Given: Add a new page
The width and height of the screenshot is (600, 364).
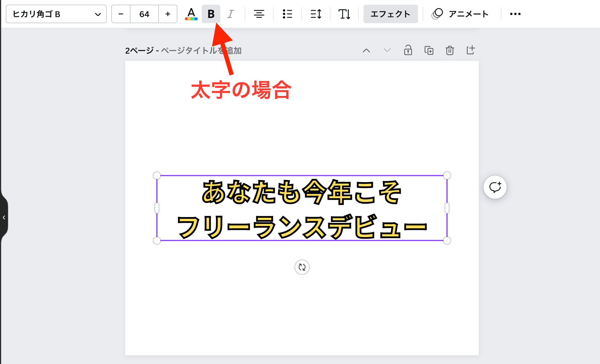Looking at the screenshot, I should [x=471, y=50].
